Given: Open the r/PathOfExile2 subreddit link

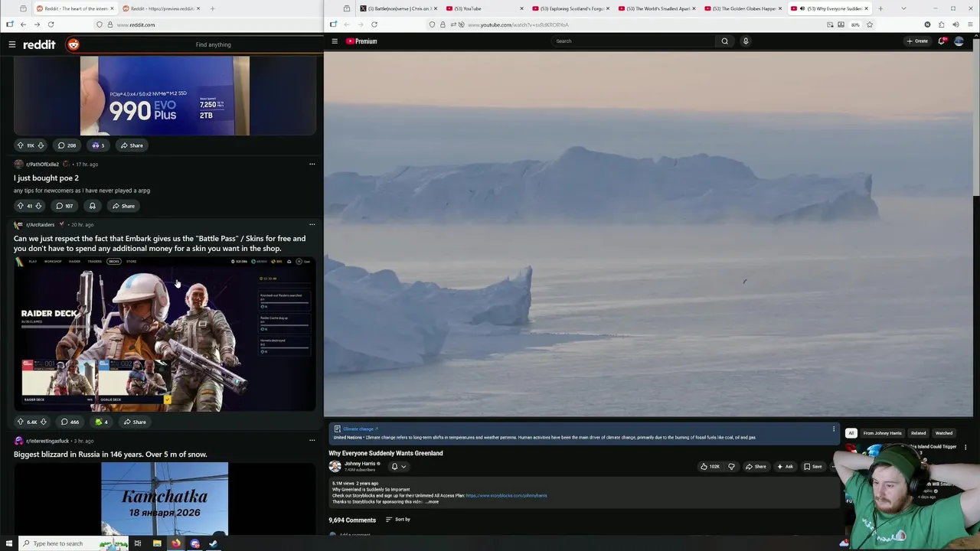Looking at the screenshot, I should coord(42,164).
